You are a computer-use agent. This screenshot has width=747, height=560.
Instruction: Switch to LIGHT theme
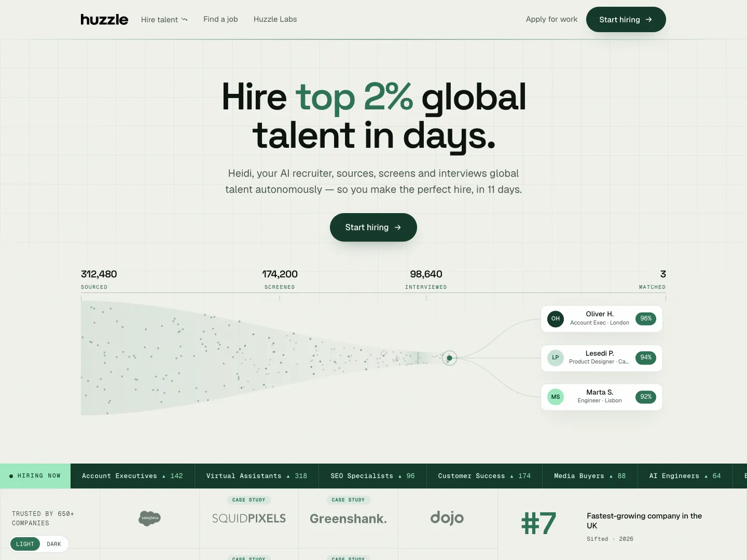(x=25, y=544)
